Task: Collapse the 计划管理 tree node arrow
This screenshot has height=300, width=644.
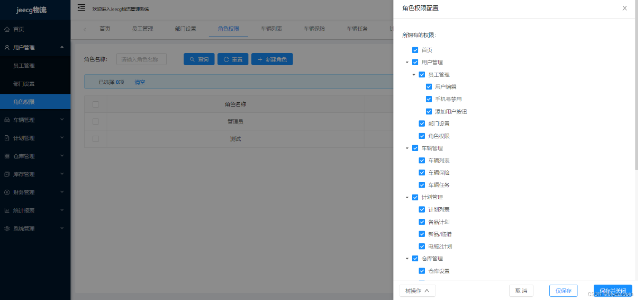Action: [x=407, y=197]
